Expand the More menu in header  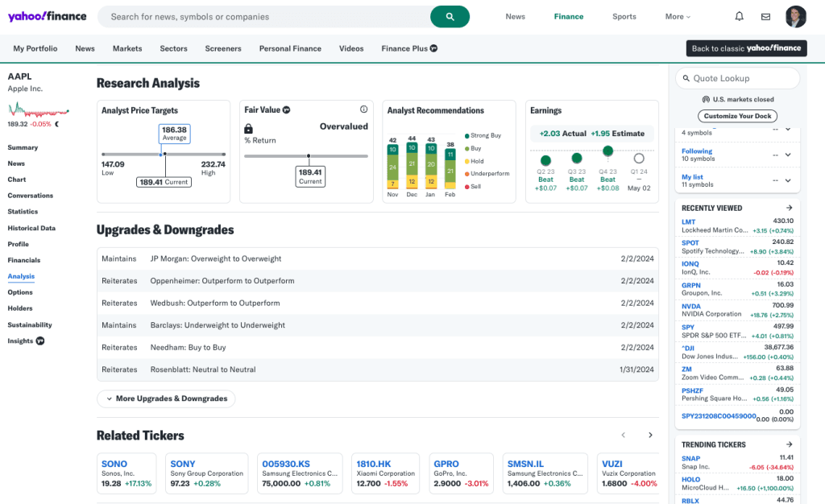click(678, 17)
